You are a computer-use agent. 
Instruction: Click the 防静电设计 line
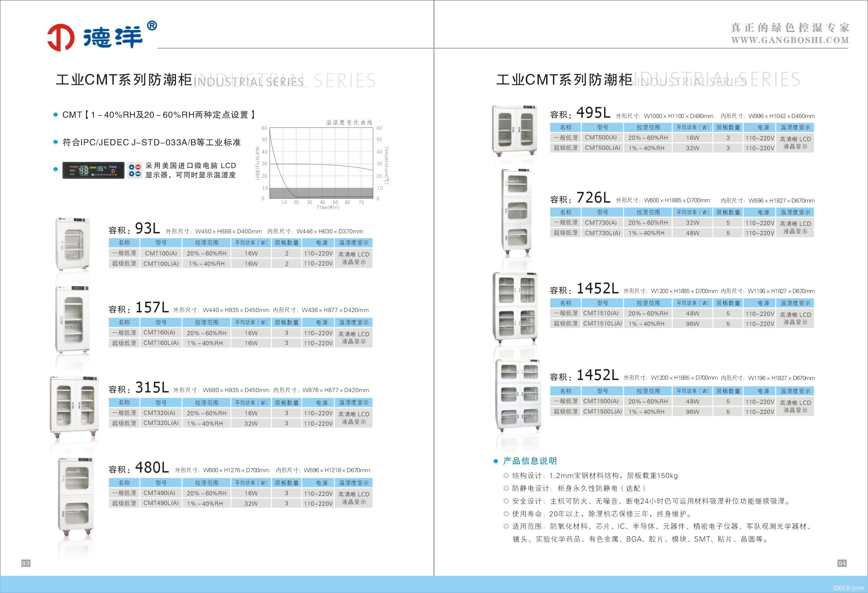pyautogui.click(x=579, y=488)
